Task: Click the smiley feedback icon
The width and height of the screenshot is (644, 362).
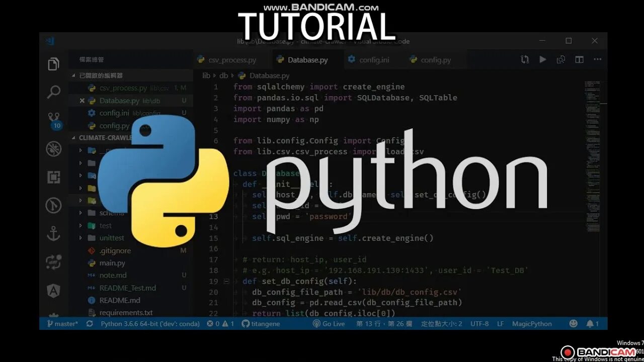Action: 574,324
